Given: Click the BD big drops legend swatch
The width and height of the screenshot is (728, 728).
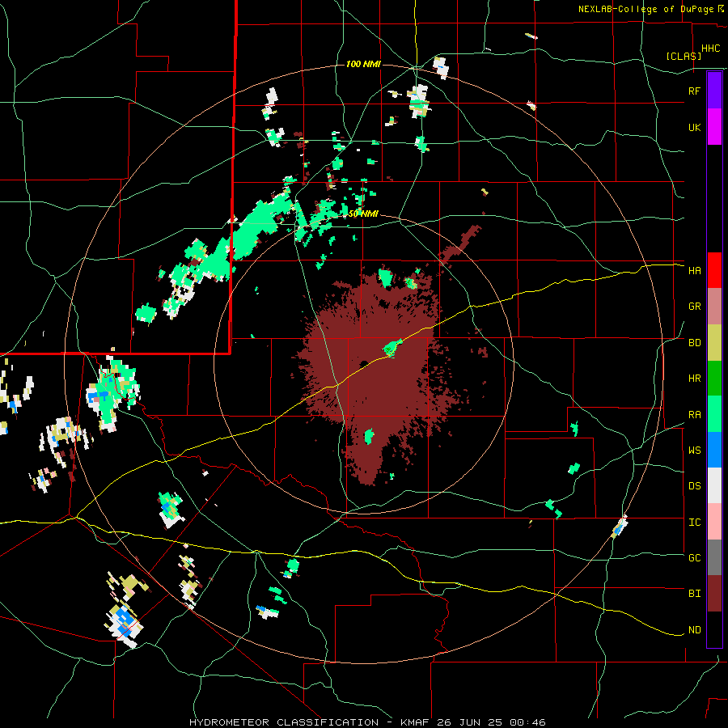Looking at the screenshot, I should click(714, 342).
